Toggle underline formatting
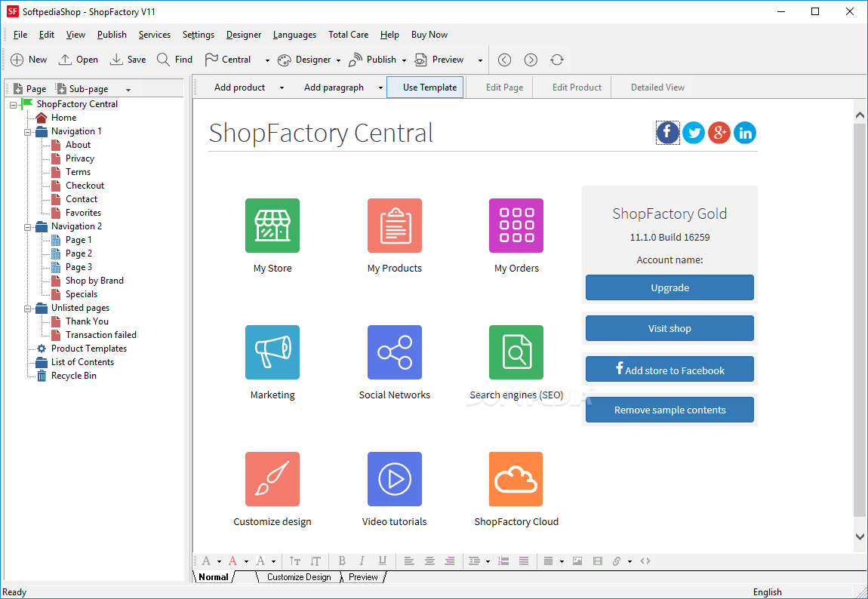 tap(382, 561)
